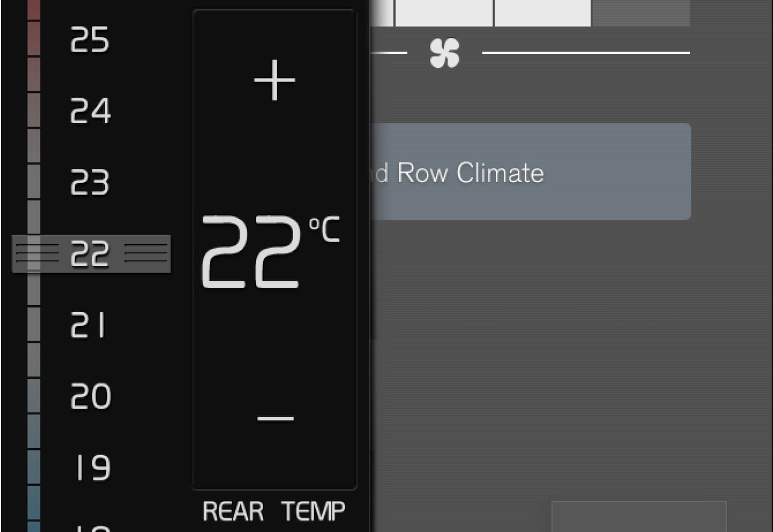Click the REAR TEMP label

coord(274,511)
